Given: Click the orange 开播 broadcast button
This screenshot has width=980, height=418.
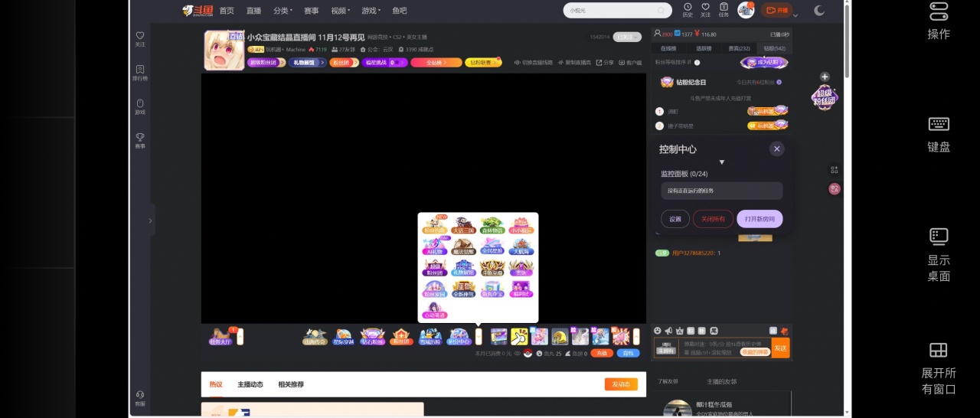Looking at the screenshot, I should (776, 11).
